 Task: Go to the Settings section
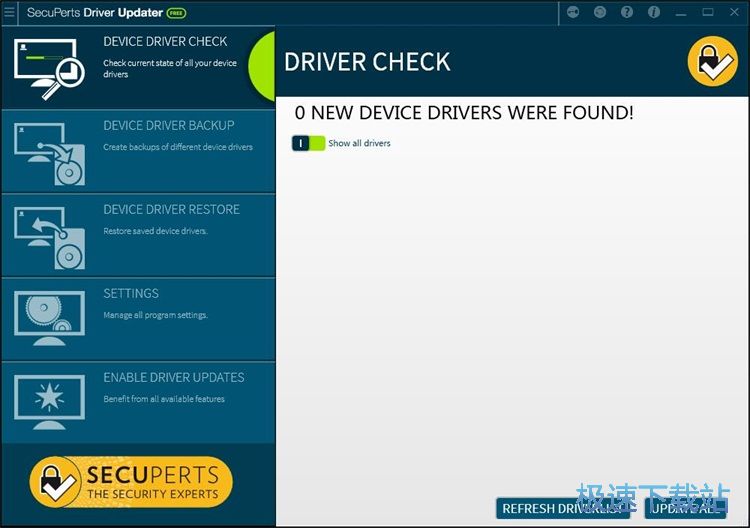(138, 320)
